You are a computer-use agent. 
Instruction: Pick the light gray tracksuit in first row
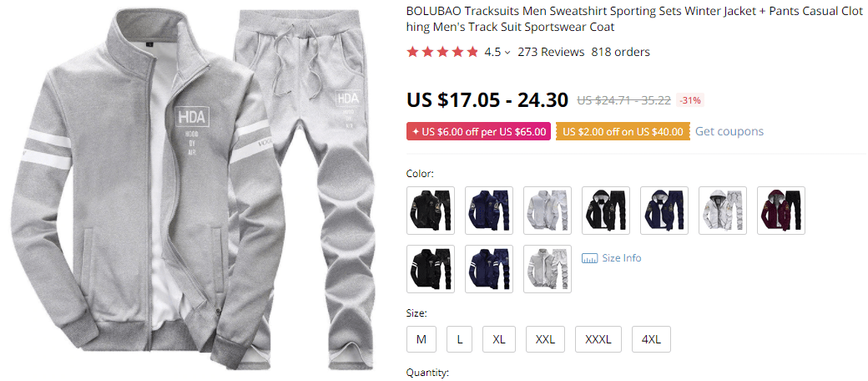tap(548, 211)
